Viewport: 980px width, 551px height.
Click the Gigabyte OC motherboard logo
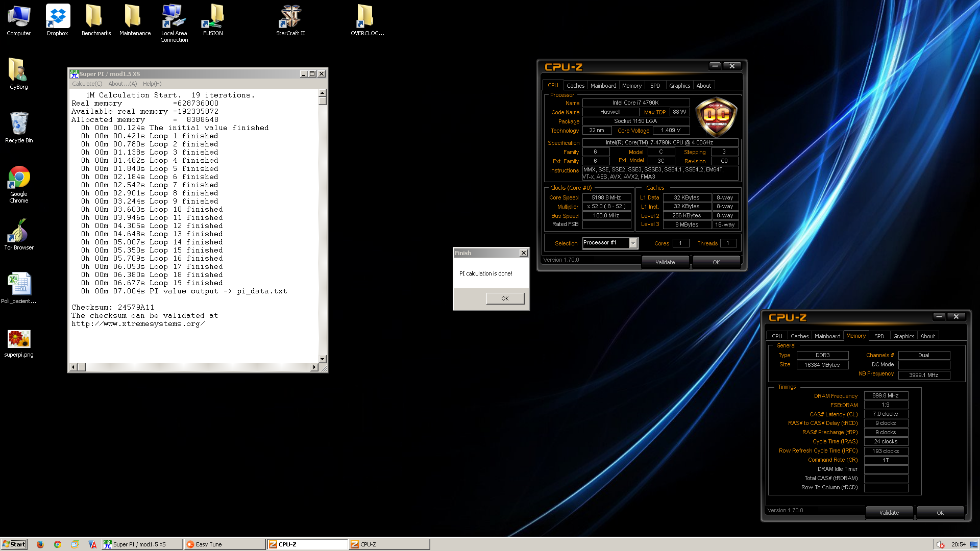(716, 117)
